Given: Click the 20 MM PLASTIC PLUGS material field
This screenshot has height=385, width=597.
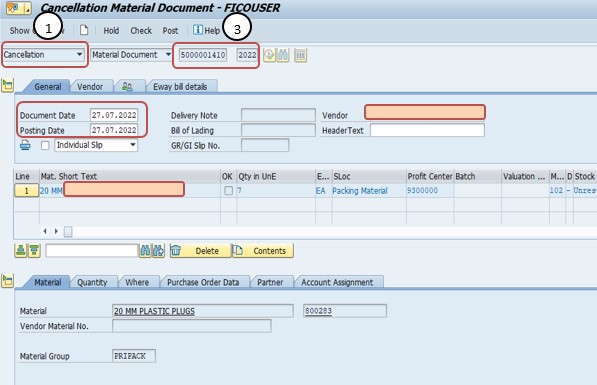Looking at the screenshot, I should 203,311.
